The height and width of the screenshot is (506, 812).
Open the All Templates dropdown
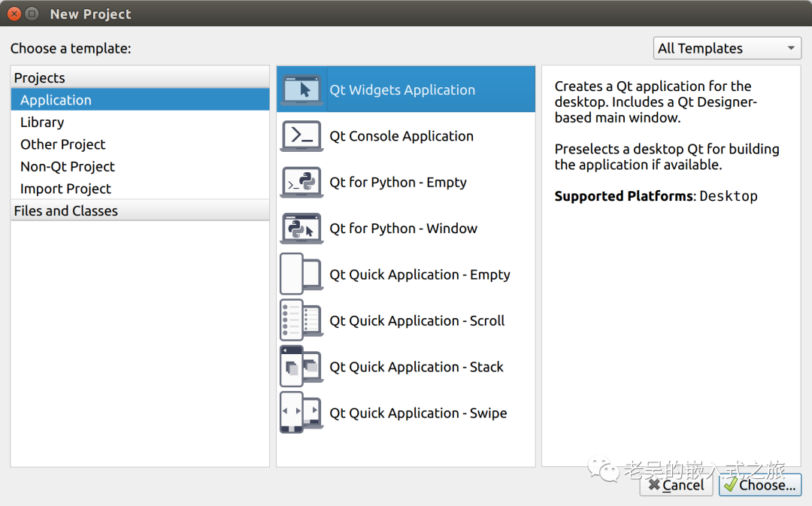(x=727, y=48)
